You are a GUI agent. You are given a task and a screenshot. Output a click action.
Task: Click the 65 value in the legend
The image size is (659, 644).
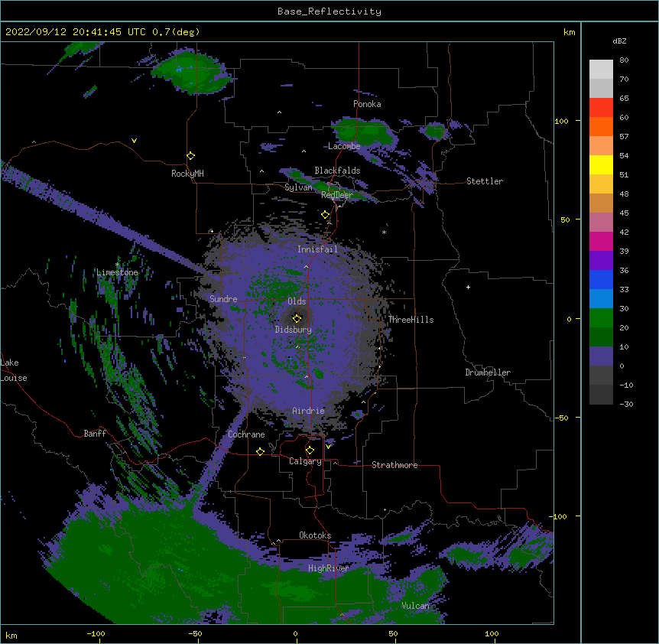click(x=624, y=98)
